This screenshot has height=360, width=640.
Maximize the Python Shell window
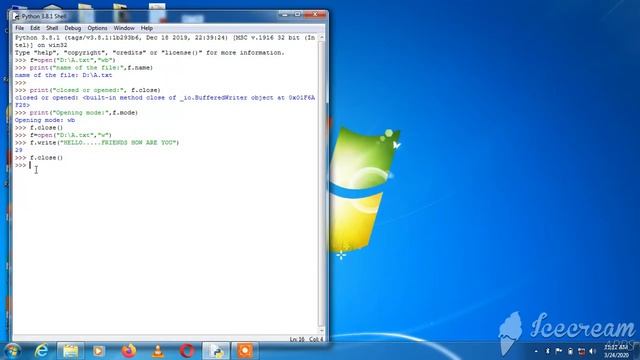[298, 15]
